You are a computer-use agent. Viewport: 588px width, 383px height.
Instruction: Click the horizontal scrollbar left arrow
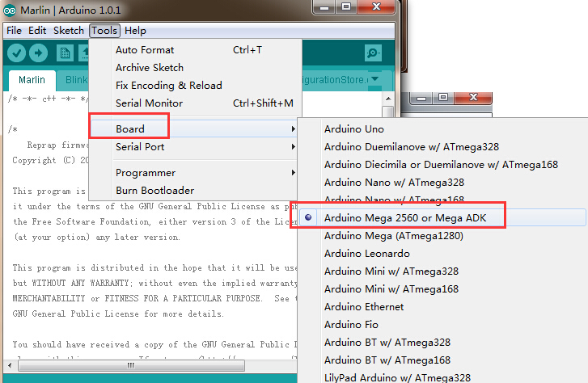(x=10, y=365)
